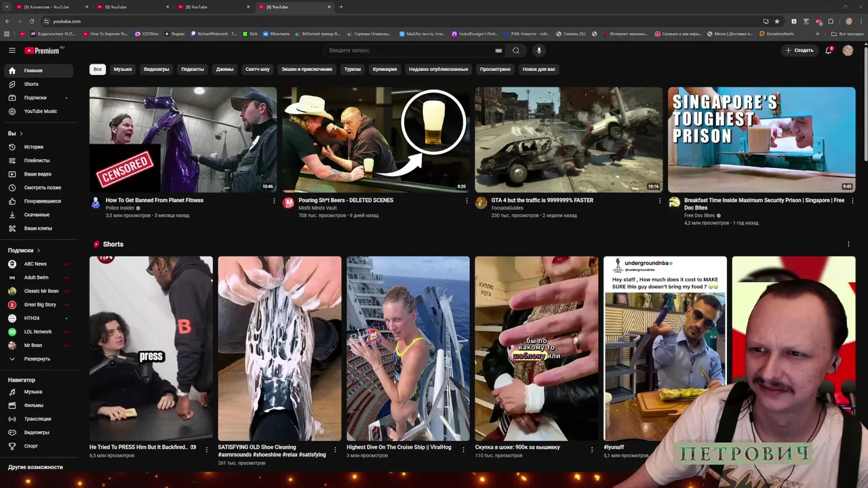Open options for Pouring Sh*t Beers video

[467, 201]
